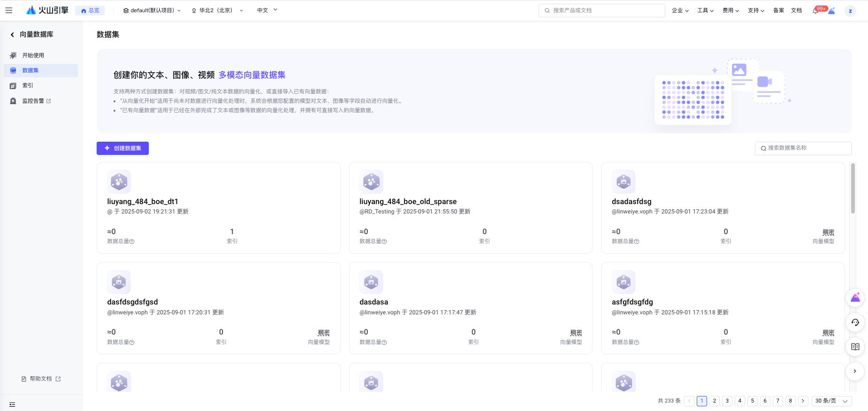Select 开始使用 in the sidebar
The image size is (868, 411).
pyautogui.click(x=41, y=55)
